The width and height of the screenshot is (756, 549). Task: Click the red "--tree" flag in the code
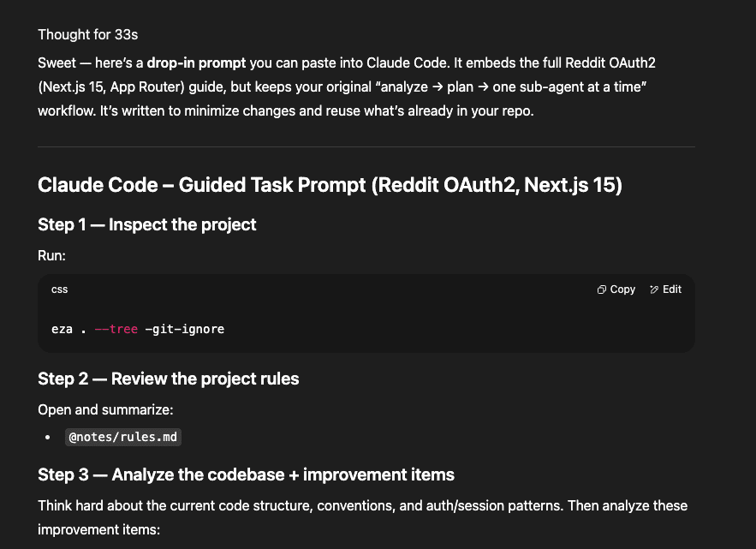pos(116,329)
